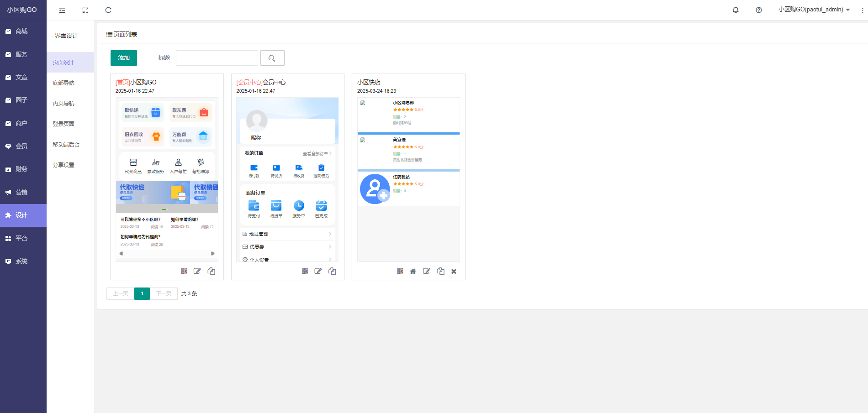Open the 登录页面 design section

click(64, 124)
